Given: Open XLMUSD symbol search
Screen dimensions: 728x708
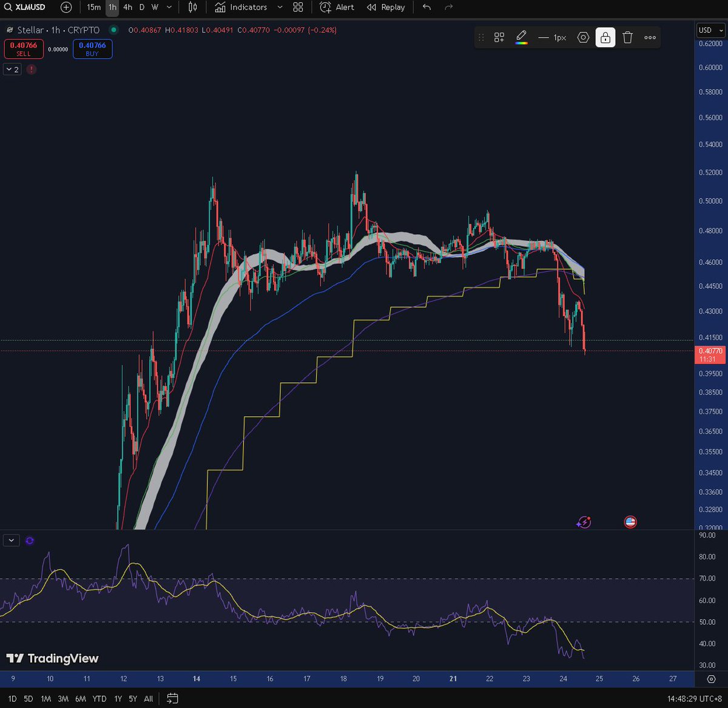Looking at the screenshot, I should (24, 7).
